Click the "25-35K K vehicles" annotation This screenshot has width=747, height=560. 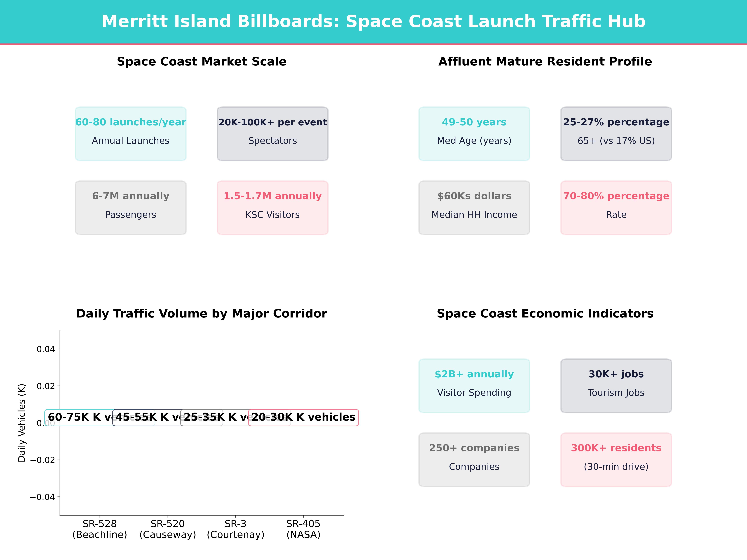(x=215, y=417)
